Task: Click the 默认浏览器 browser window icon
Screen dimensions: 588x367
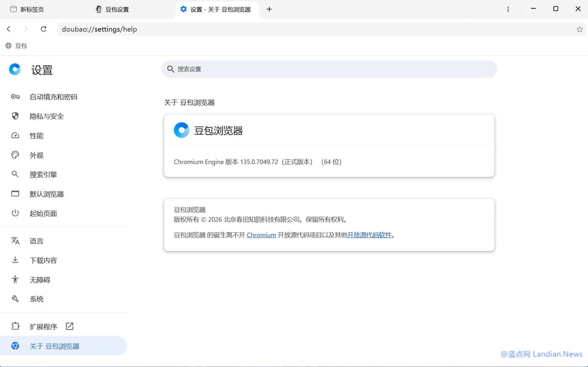Action: (x=15, y=194)
